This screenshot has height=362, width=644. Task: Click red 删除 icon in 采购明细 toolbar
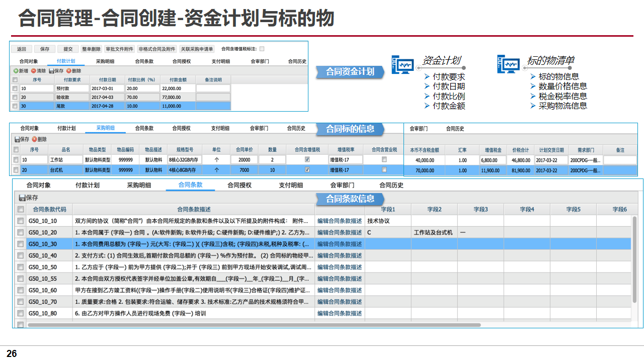tap(34, 139)
